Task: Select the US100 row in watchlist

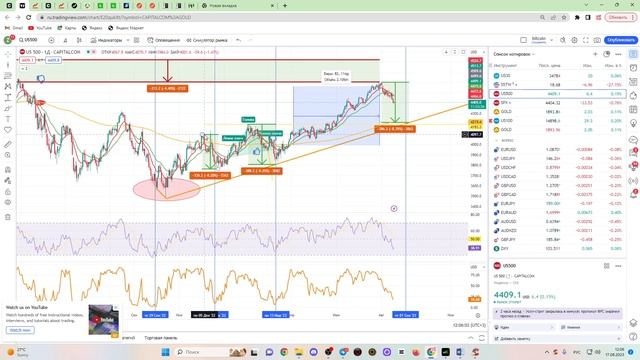Action: (558, 120)
